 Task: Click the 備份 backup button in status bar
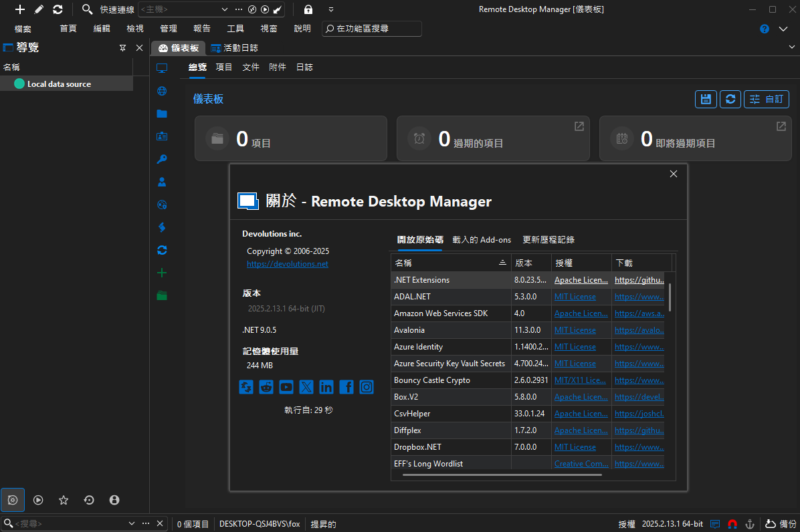point(781,524)
